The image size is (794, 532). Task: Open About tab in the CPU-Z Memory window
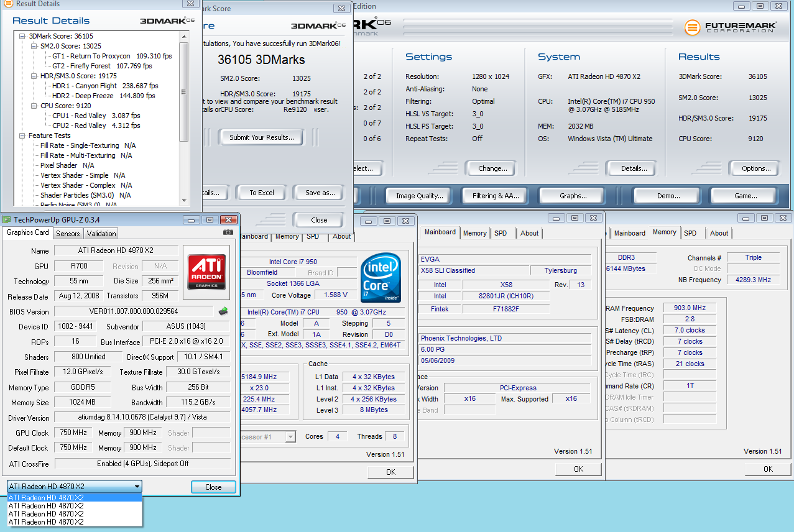(x=719, y=233)
